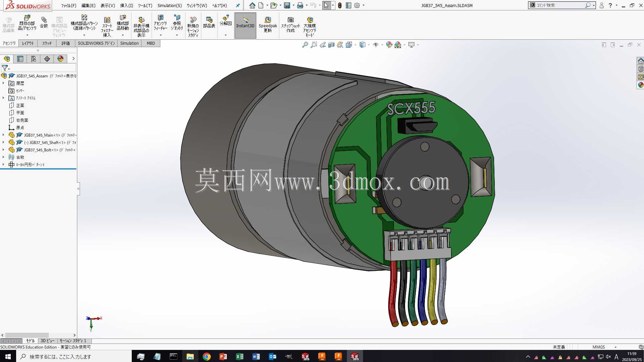Click Smart Fasteners insert tool
Viewport: 644px width, 362px height.
(x=107, y=27)
